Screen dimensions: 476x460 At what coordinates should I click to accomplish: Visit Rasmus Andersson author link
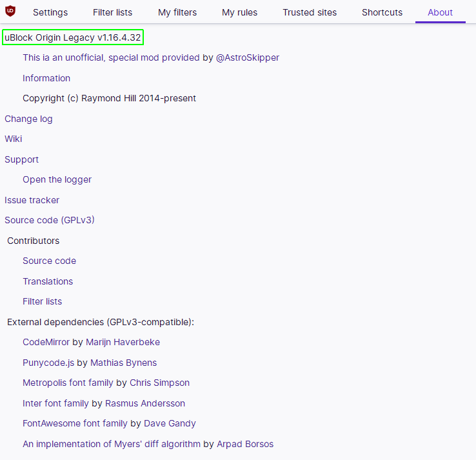[x=145, y=403]
